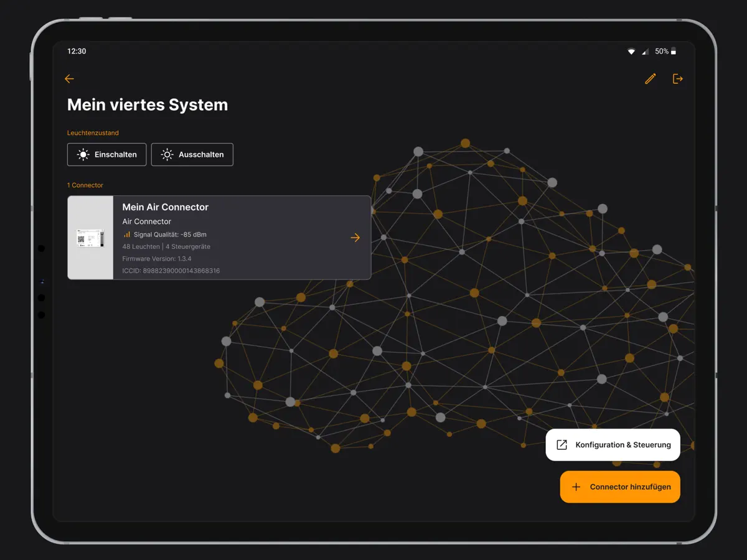This screenshot has height=560, width=747.
Task: Tap the battery indicator icon
Action: point(673,52)
